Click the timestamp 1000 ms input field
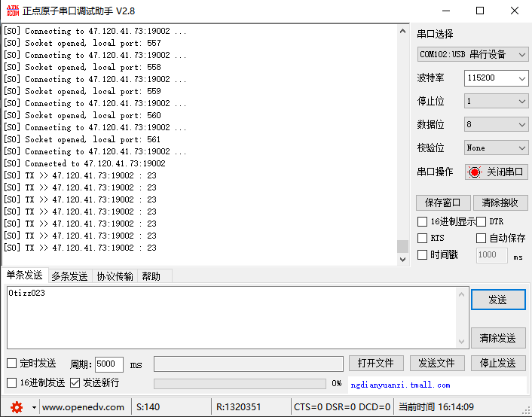The height and width of the screenshot is (417, 532). 491,255
